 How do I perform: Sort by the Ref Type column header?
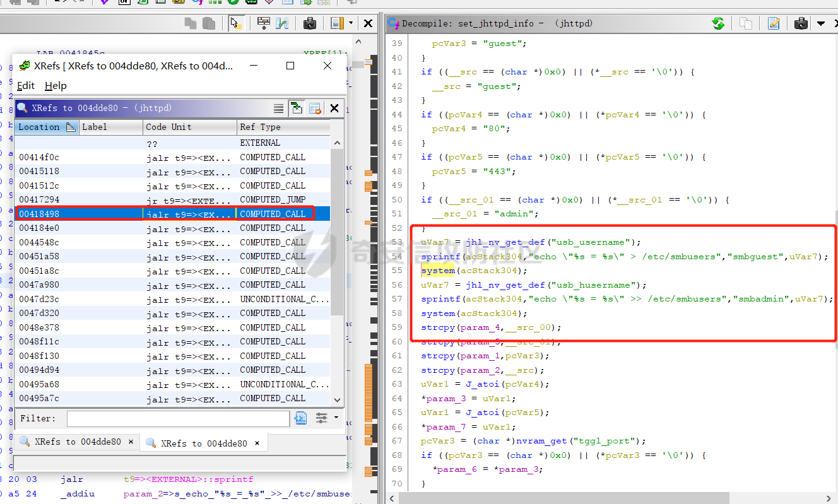pos(283,127)
